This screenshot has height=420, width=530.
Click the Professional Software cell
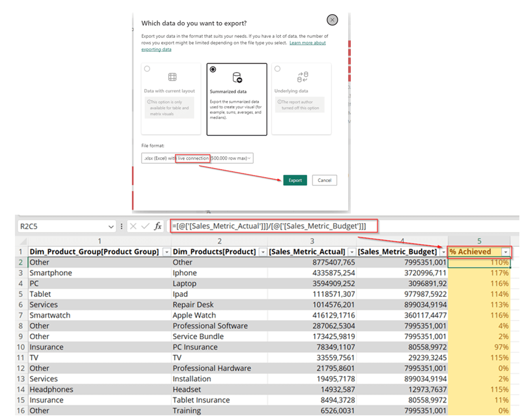click(x=220, y=326)
